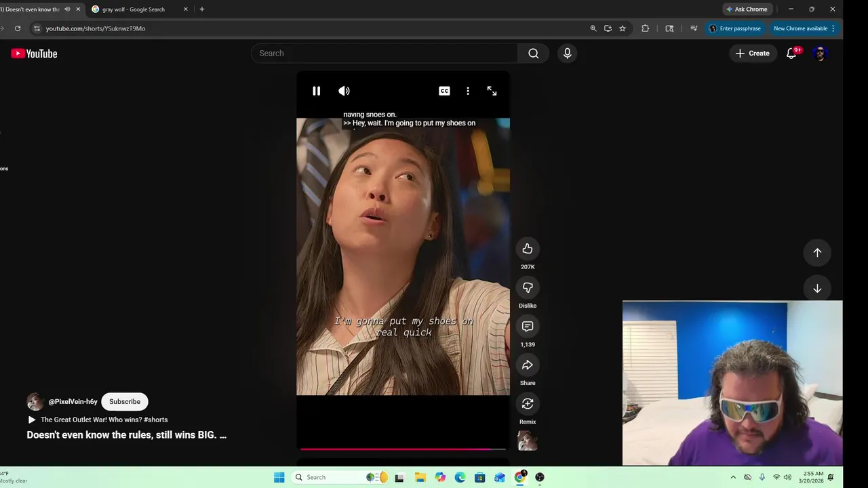
Task: Like this Short with thumbs up
Action: pyautogui.click(x=528, y=249)
